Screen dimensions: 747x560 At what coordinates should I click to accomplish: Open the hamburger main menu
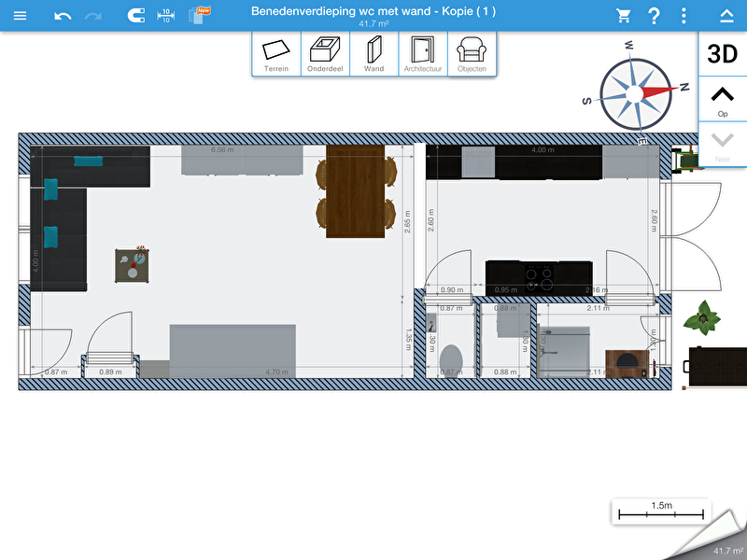pos(20,16)
